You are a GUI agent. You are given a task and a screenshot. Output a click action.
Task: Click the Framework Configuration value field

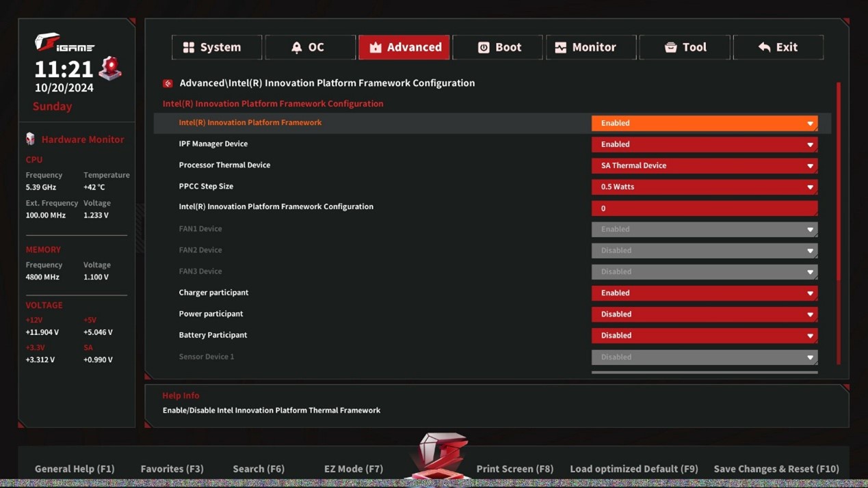[704, 208]
